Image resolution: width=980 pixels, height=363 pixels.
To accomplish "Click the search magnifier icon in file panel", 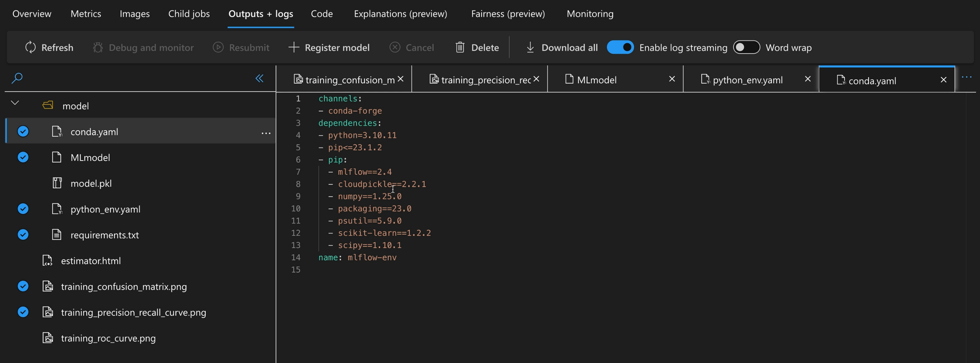I will click(17, 78).
